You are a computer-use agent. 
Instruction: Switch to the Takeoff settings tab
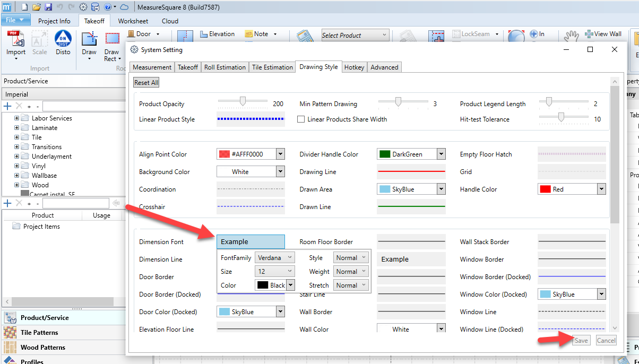point(188,67)
